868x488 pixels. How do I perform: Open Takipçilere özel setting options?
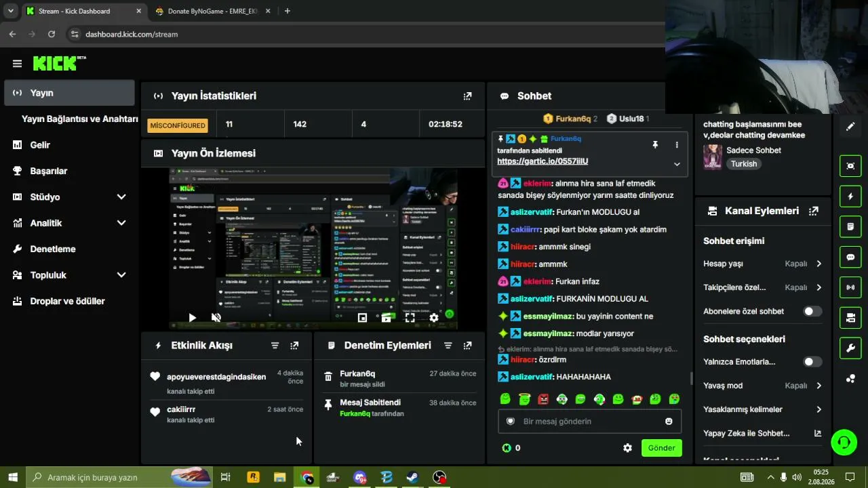point(763,287)
